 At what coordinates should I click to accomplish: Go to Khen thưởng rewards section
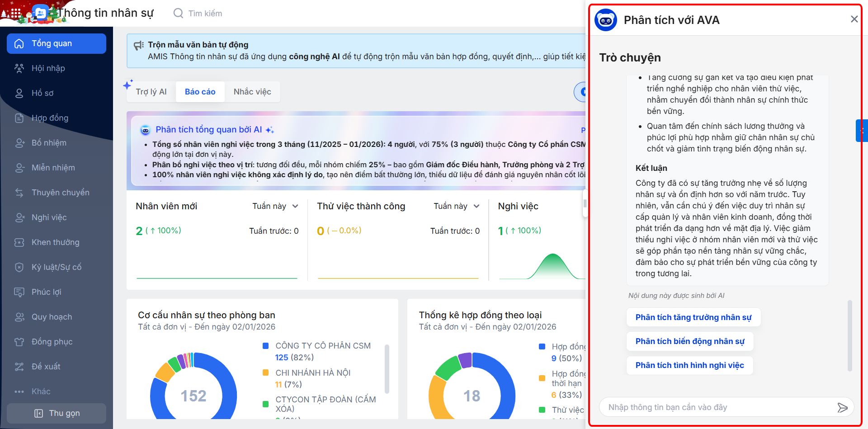click(57, 242)
